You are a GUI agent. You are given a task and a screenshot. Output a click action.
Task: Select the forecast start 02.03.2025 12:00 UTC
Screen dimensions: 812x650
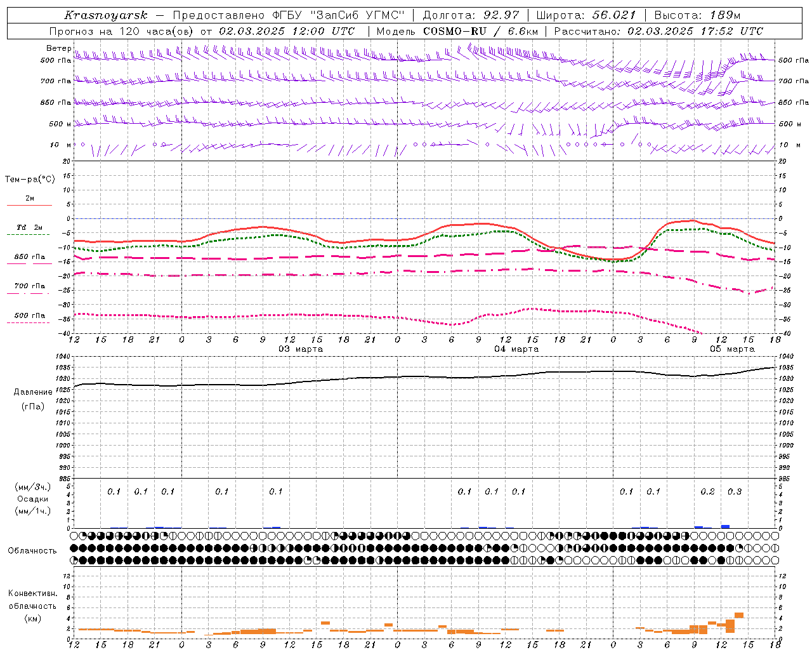click(287, 31)
